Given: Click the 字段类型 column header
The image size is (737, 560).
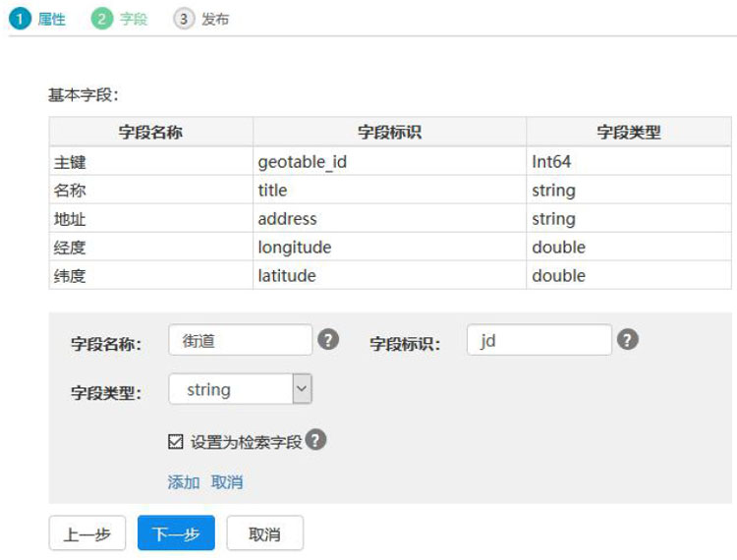Looking at the screenshot, I should (629, 132).
